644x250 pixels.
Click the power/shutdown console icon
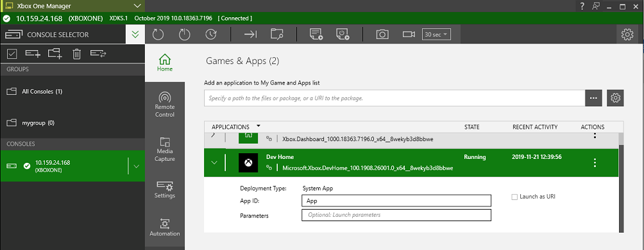point(185,35)
